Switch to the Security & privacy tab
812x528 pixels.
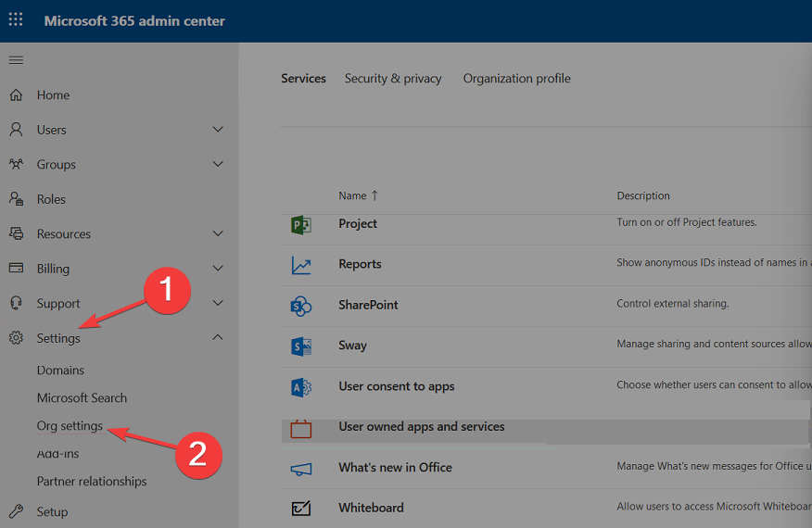(393, 78)
